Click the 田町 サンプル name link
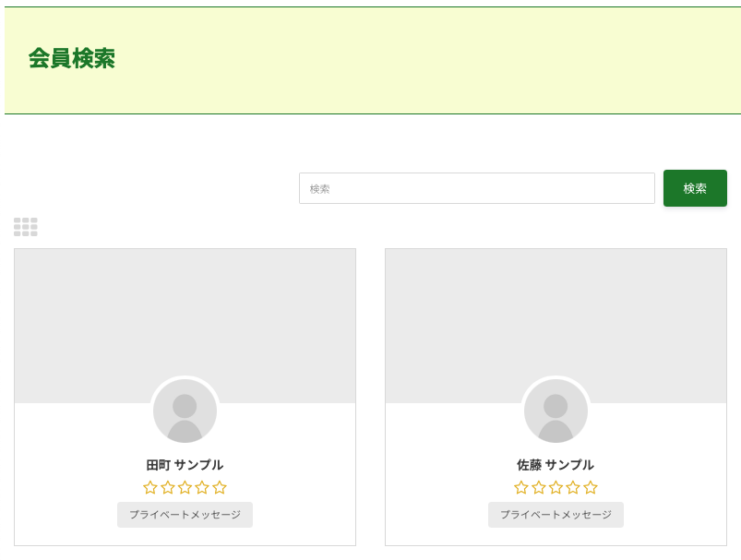The width and height of the screenshot is (741, 560). [185, 465]
